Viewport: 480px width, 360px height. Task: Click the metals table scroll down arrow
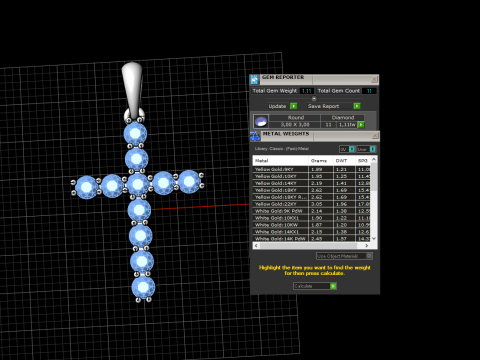coord(374,238)
